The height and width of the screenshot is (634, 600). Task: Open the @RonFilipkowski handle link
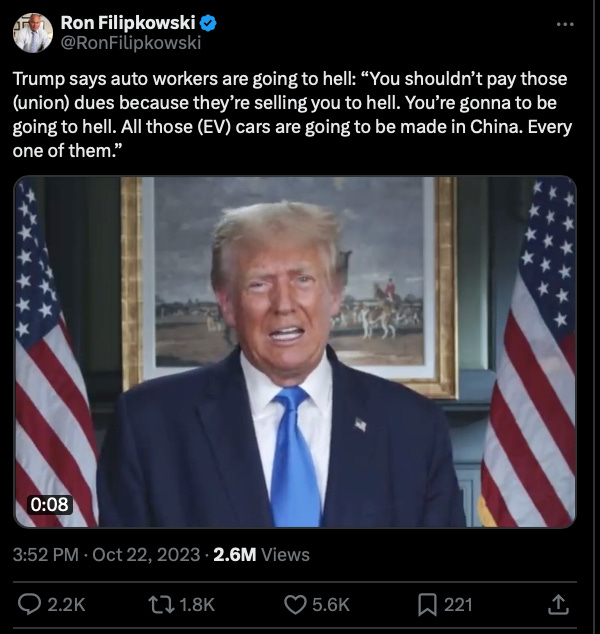point(131,42)
